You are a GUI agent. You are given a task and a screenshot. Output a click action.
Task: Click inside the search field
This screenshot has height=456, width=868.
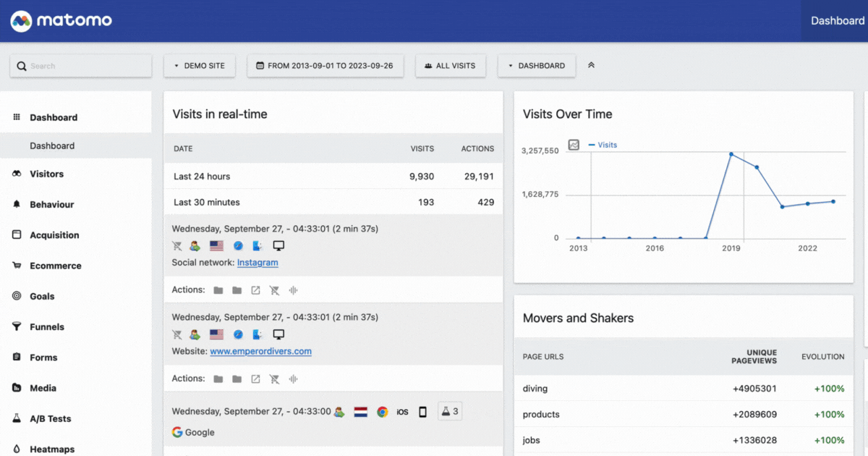click(x=80, y=66)
